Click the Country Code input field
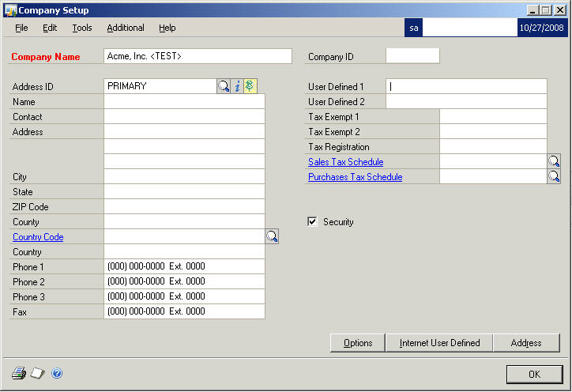Screen dimensions: 572x392 (184, 236)
